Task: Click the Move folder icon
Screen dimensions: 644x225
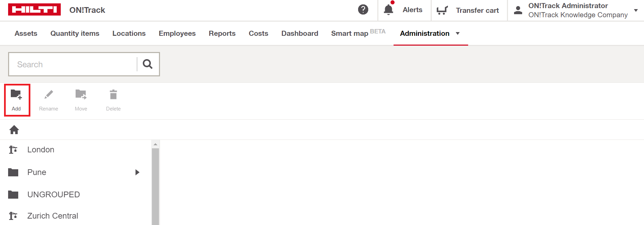Action: (81, 94)
